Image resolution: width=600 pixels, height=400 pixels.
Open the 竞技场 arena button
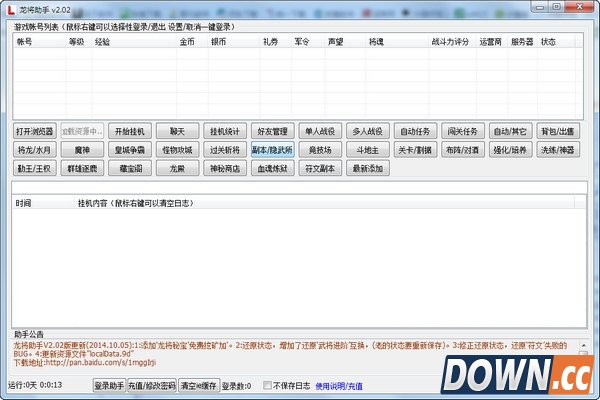click(320, 150)
